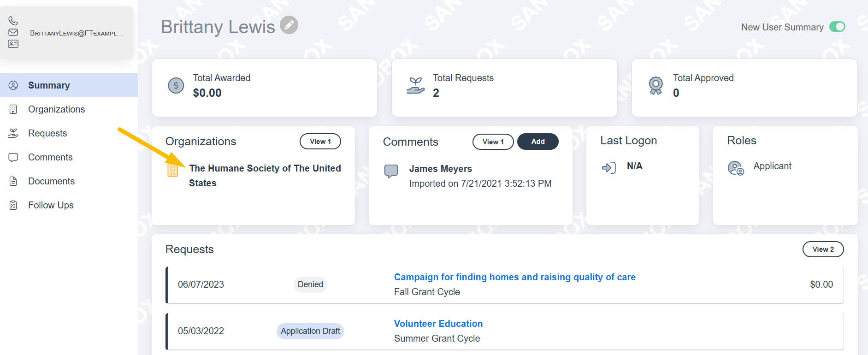Image resolution: width=868 pixels, height=355 pixels.
Task: Click James Meyers comment author name
Action: click(441, 169)
